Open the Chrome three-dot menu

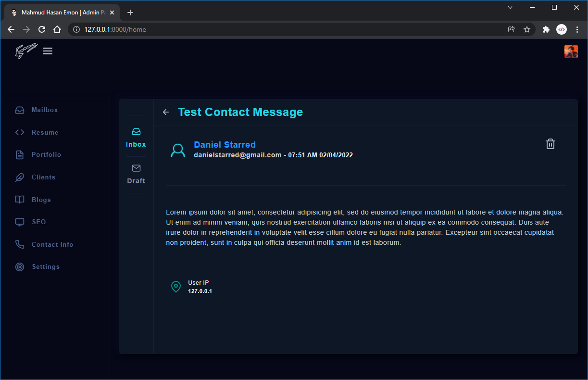pyautogui.click(x=577, y=29)
